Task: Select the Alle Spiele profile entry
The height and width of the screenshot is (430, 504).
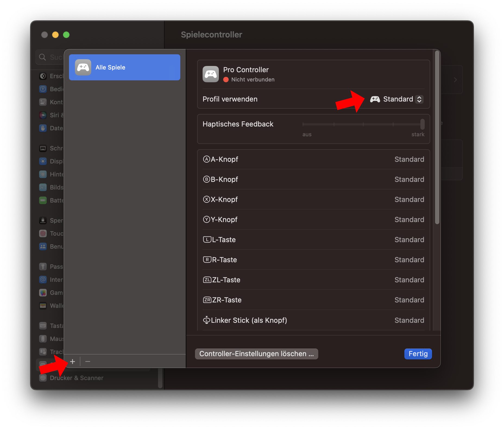Action: [x=124, y=67]
